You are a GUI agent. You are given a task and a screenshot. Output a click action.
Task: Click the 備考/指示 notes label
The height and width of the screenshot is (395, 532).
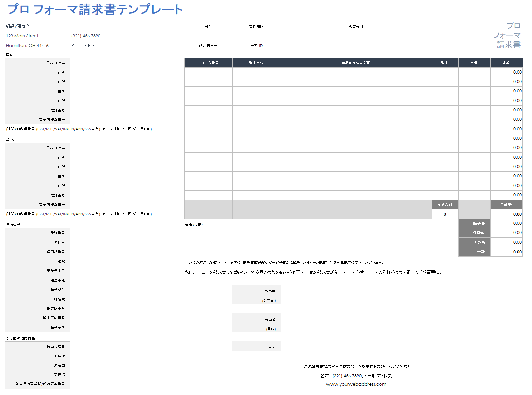[194, 225]
